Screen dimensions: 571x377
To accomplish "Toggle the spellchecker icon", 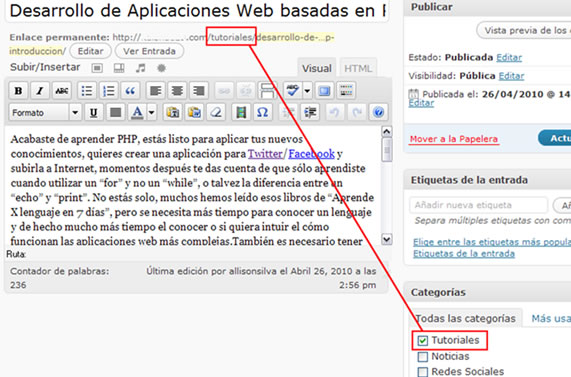I will (292, 91).
